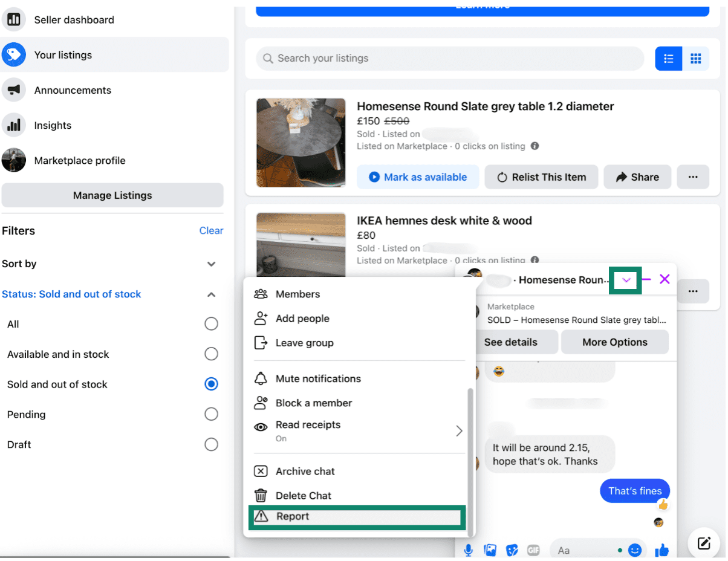Select the All status filter
The height and width of the screenshot is (561, 728).
click(211, 323)
